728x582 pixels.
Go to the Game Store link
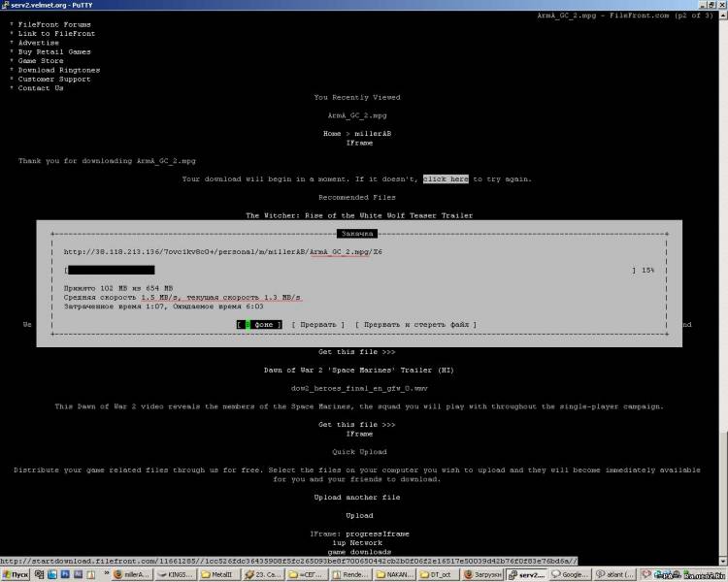tap(41, 61)
